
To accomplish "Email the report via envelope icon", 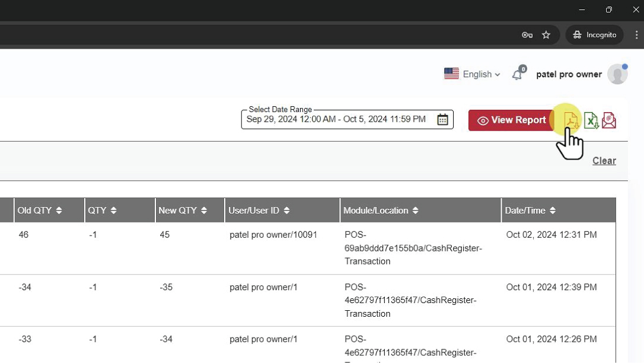I will (x=609, y=120).
